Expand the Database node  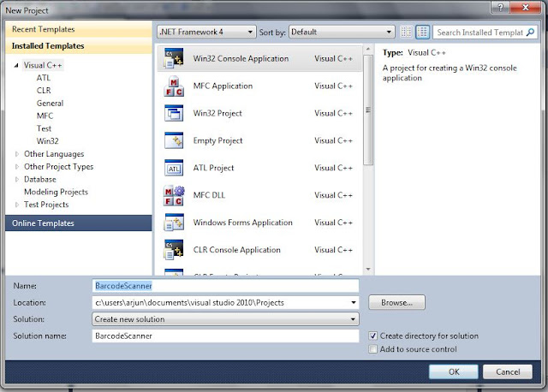pyautogui.click(x=16, y=179)
